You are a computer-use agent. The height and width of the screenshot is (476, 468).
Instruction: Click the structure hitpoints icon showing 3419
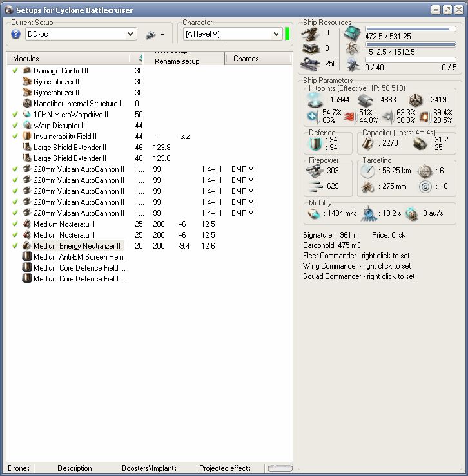pos(415,100)
